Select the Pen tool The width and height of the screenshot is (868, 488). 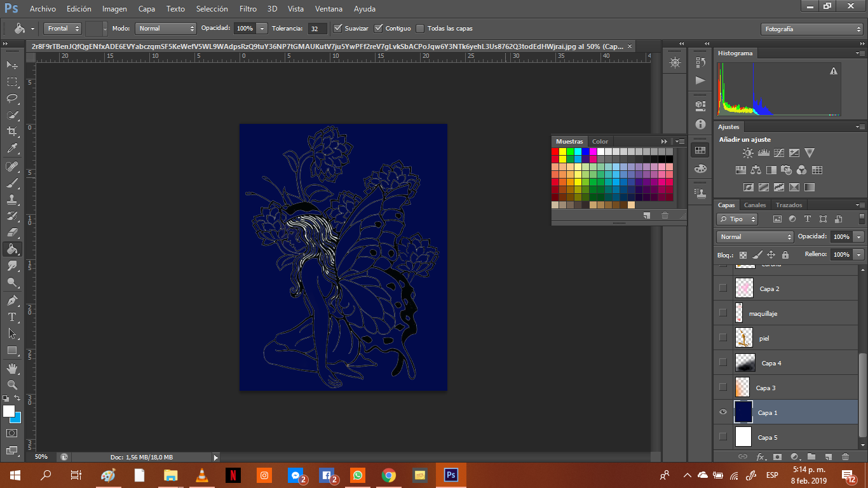[x=12, y=300]
